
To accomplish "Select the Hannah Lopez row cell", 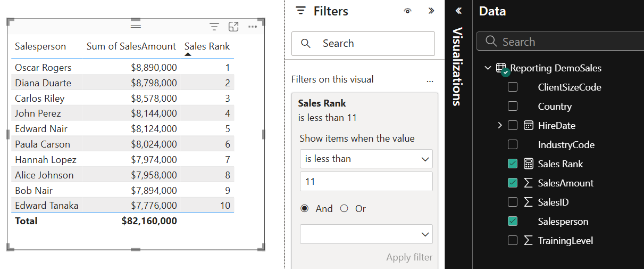I will tap(46, 160).
